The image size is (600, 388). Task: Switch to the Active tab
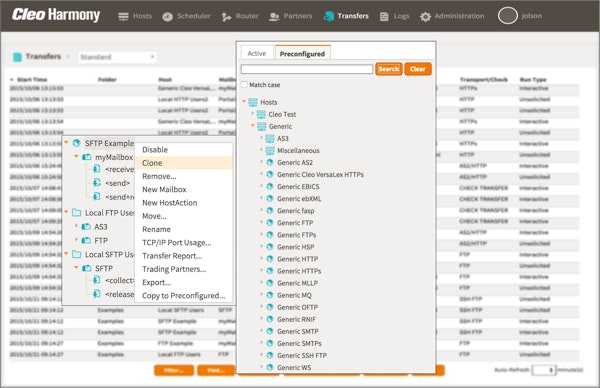point(257,54)
